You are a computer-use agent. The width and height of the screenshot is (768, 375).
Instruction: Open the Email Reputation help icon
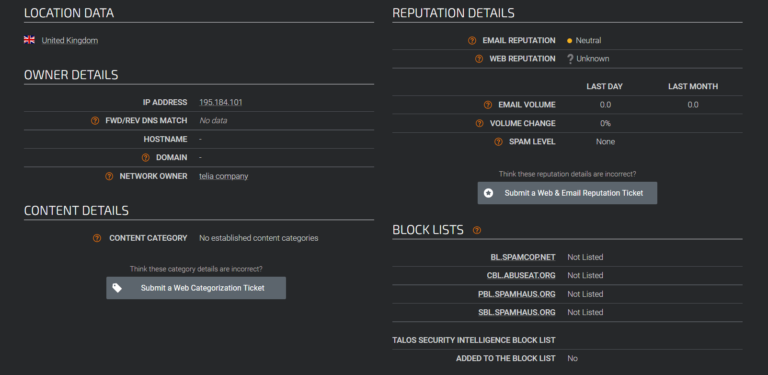(x=472, y=41)
